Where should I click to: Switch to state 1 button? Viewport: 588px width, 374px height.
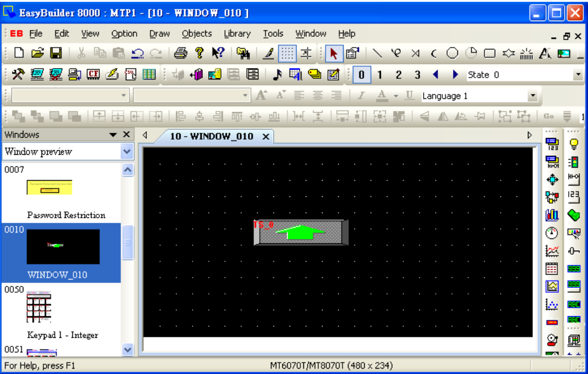click(380, 75)
